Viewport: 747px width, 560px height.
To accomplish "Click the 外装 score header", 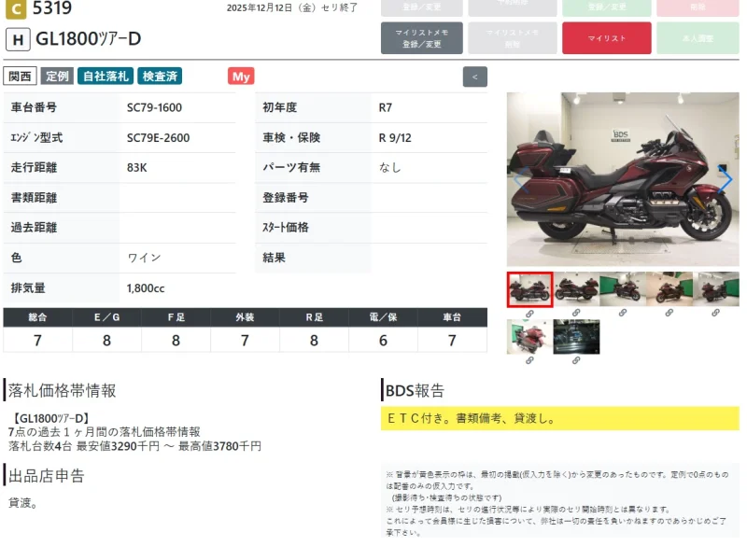I will 245,317.
